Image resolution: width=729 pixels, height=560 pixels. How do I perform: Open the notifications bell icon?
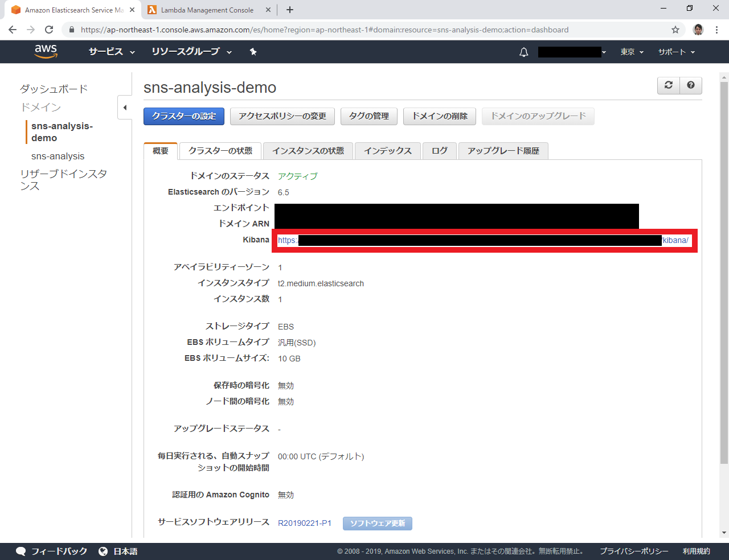pos(523,52)
